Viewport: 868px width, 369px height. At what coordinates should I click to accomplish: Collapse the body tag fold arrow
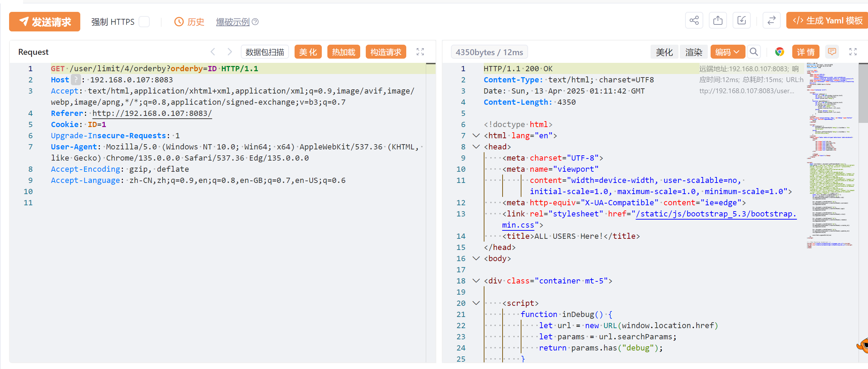pyautogui.click(x=476, y=258)
